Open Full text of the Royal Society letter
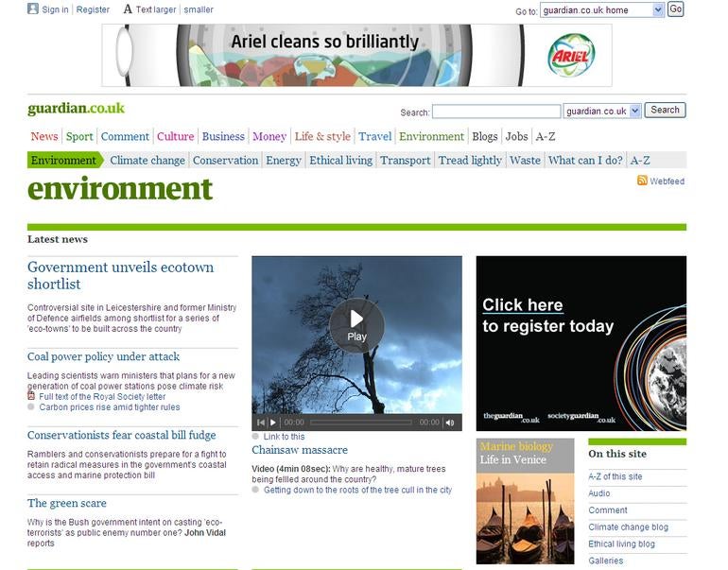 tap(102, 396)
